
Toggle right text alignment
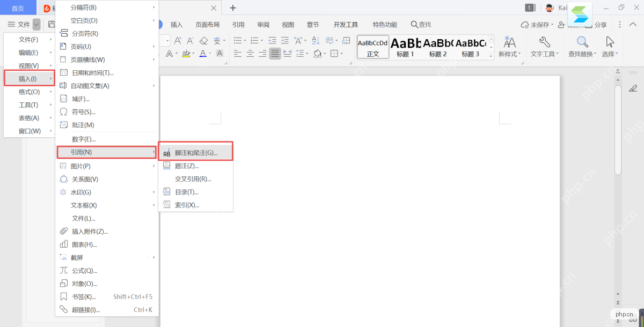[x=262, y=54]
